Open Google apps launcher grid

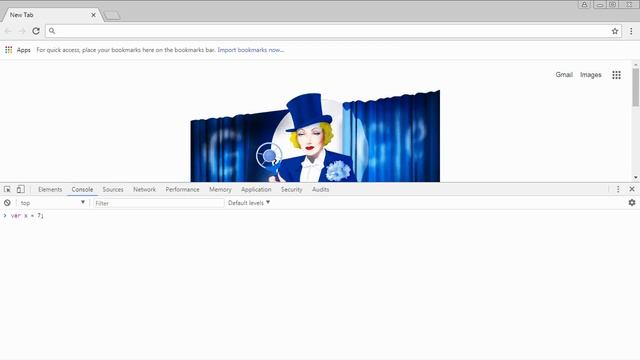click(616, 75)
